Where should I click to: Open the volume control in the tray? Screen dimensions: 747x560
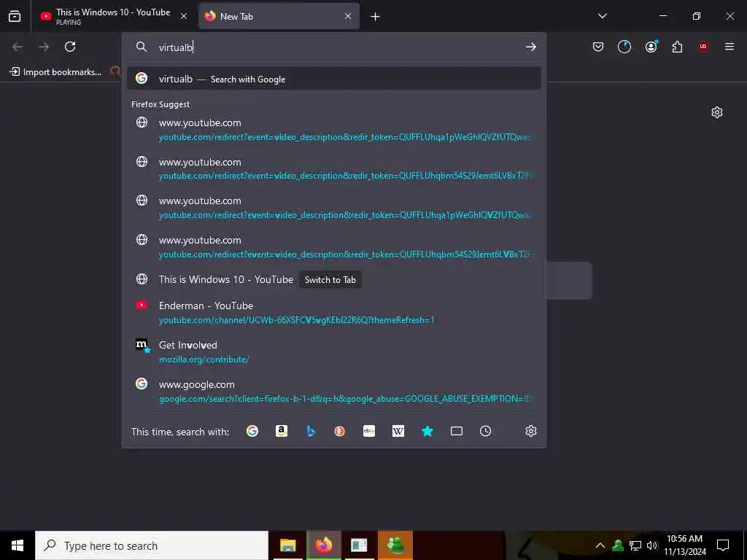pyautogui.click(x=652, y=545)
